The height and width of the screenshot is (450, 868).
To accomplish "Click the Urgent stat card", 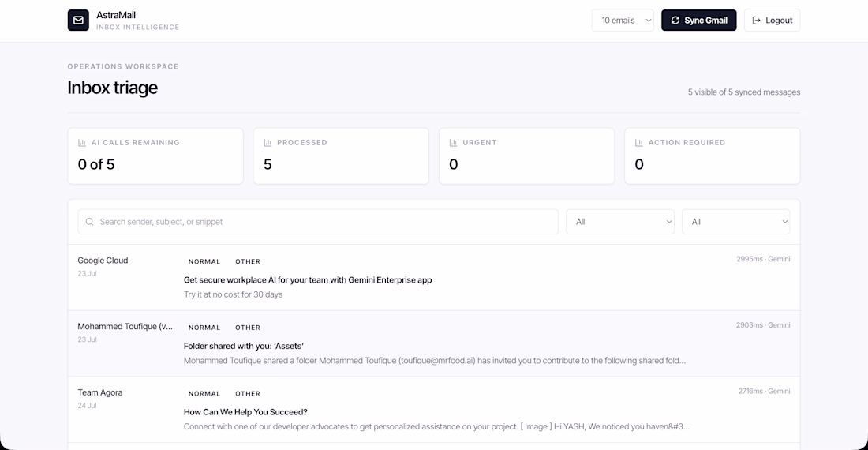I will click(x=526, y=156).
